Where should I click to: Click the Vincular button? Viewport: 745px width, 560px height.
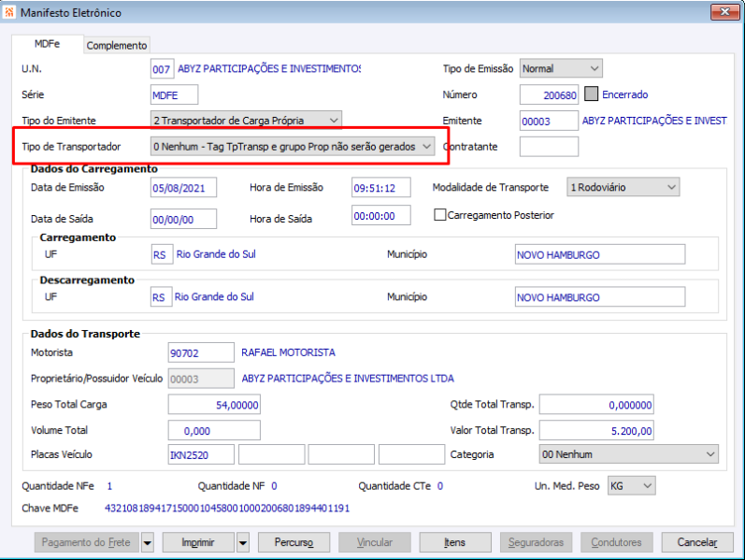pos(375,542)
